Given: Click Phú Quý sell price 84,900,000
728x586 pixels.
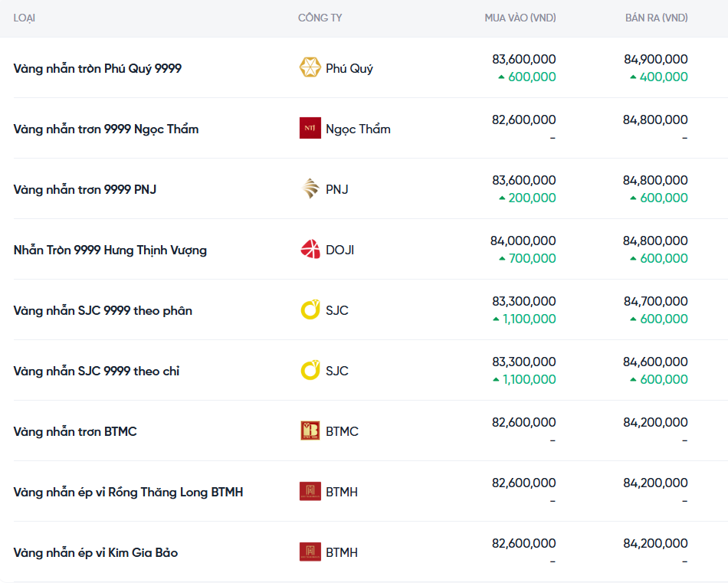Looking at the screenshot, I should click(x=655, y=59).
